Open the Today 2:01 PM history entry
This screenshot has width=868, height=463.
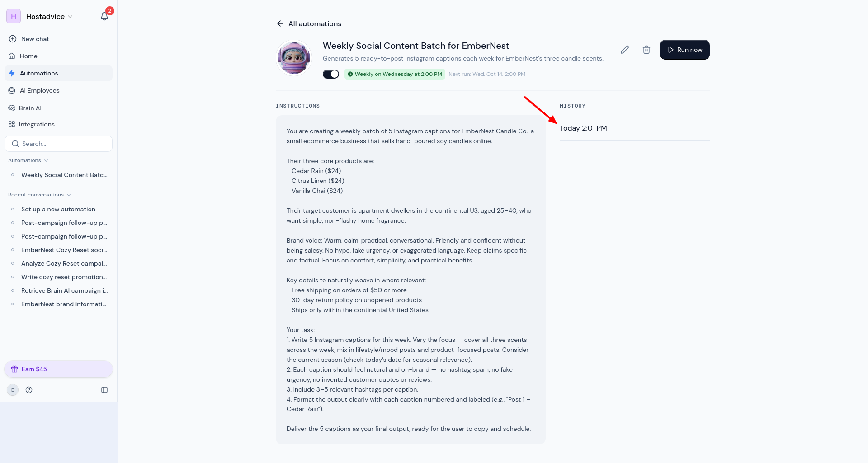635,128
